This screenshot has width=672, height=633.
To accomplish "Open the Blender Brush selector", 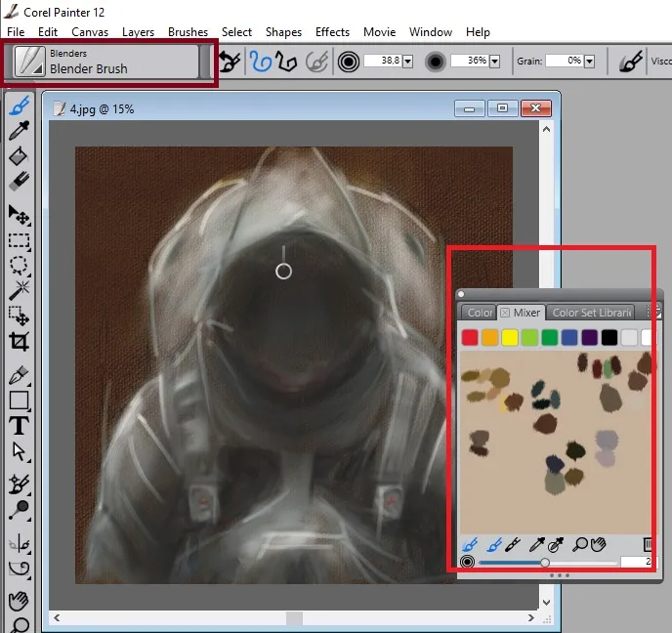I will (106, 62).
